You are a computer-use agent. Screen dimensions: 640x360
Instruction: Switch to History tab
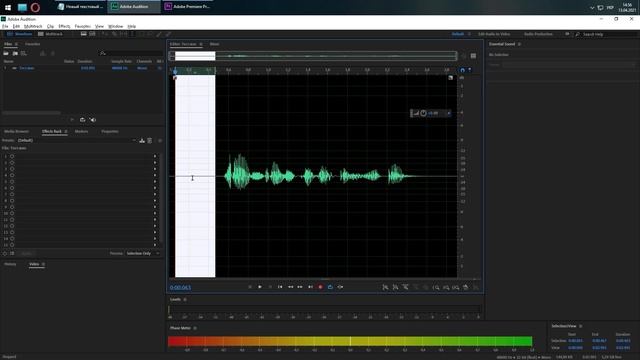(10, 264)
